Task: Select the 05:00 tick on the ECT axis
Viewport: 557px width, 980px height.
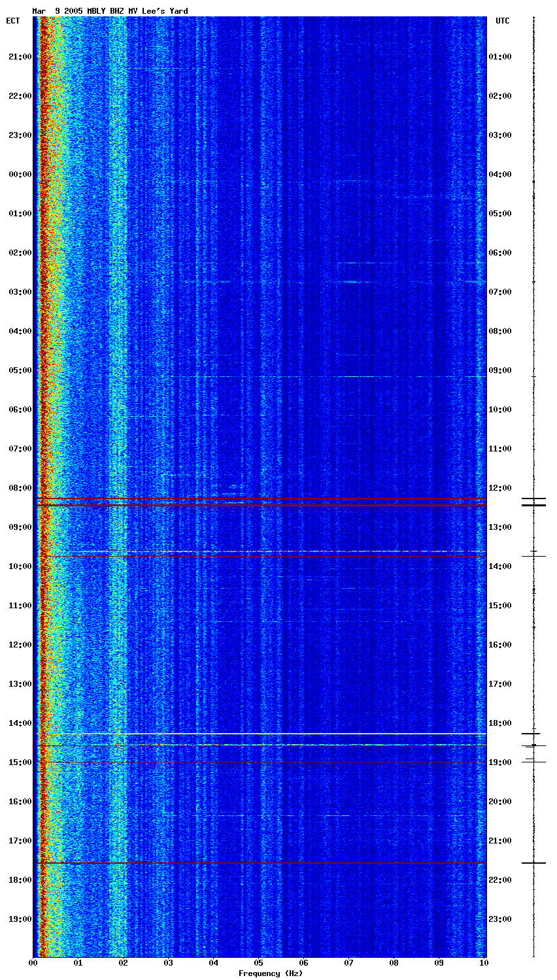Action: coord(20,370)
